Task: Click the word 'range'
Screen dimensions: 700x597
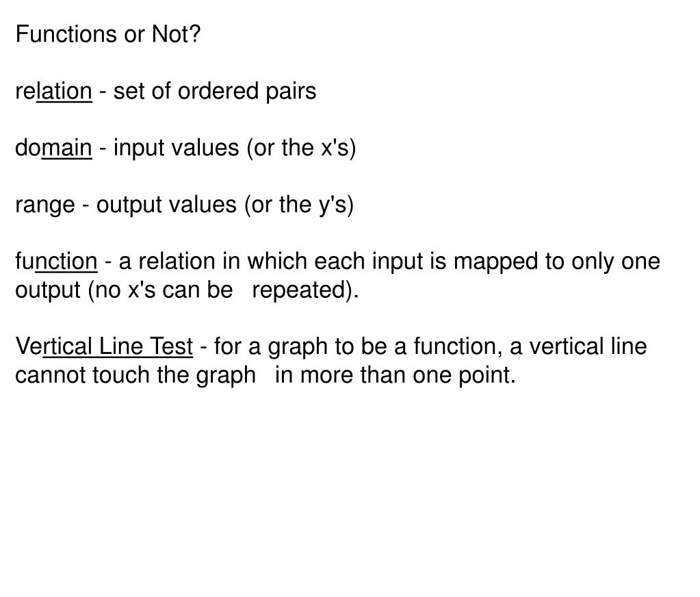Action: [x=45, y=205]
